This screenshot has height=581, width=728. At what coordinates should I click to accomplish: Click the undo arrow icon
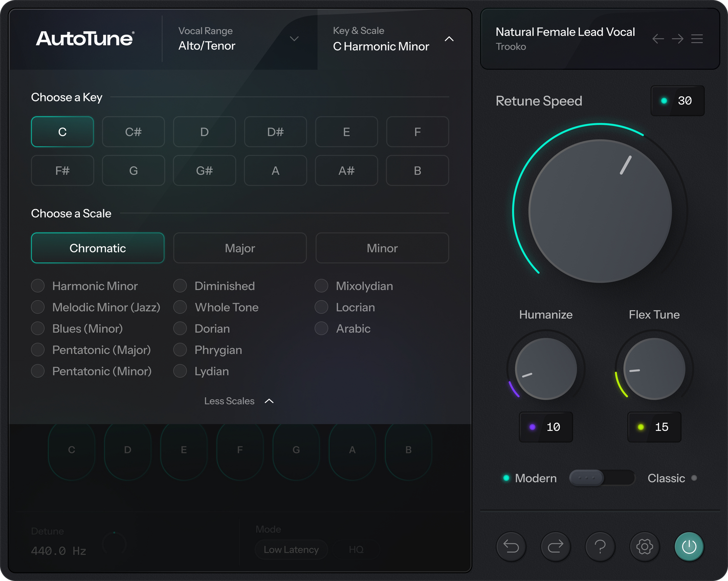click(511, 547)
